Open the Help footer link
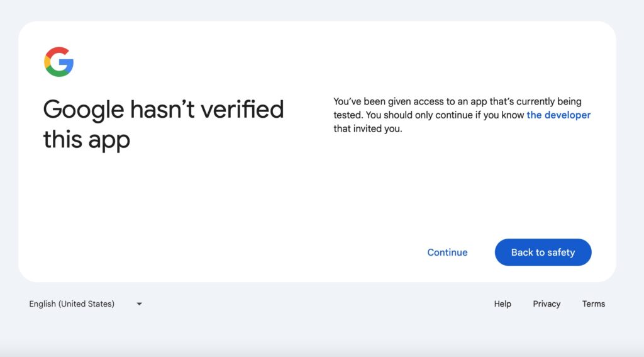644x357 pixels. tap(502, 303)
